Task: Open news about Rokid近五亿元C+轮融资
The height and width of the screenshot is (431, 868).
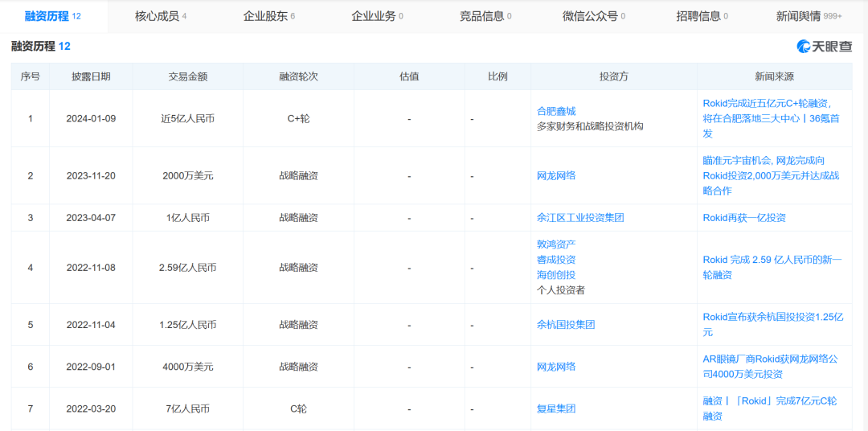Action: click(771, 118)
